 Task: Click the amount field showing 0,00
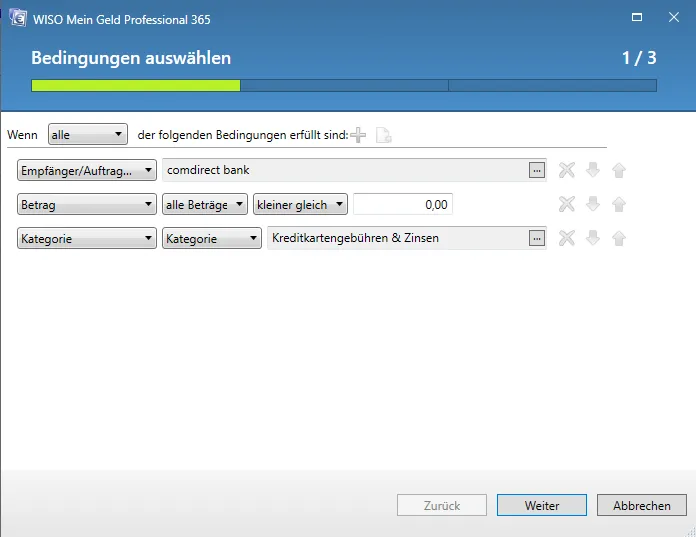(x=403, y=205)
